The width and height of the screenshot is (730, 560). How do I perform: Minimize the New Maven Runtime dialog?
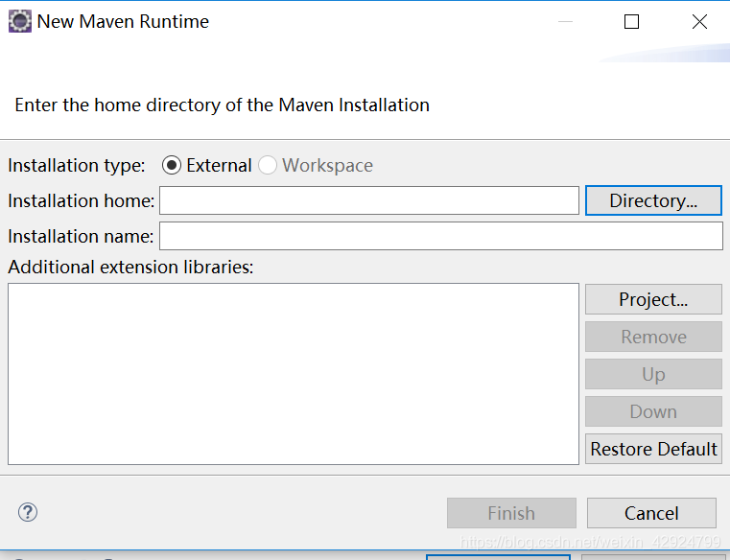[x=565, y=21]
